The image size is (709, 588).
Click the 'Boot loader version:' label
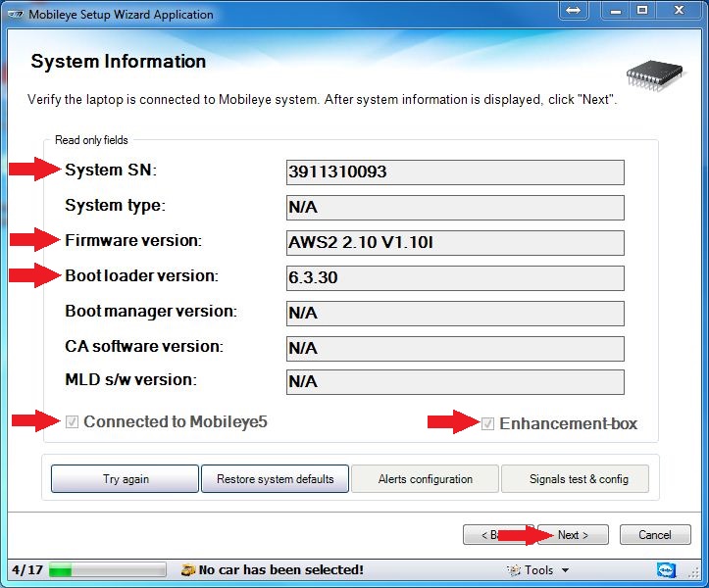click(141, 275)
